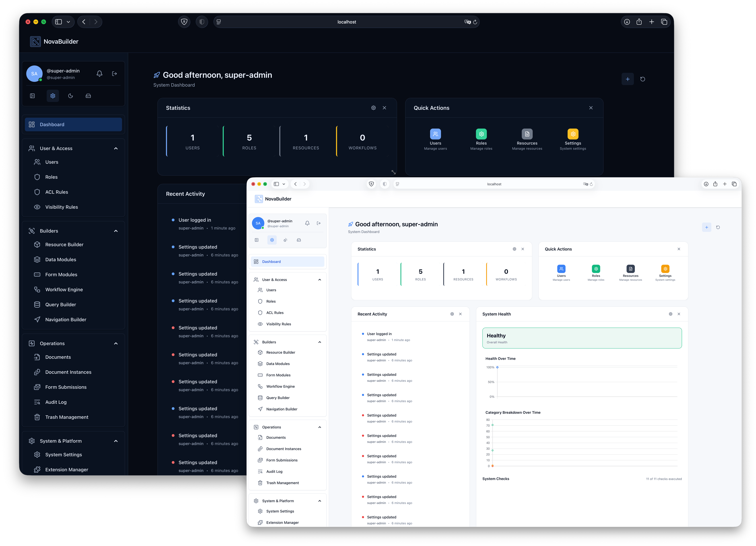Enable dark mode with the moon icon
Screen dimensions: 756x546
[x=70, y=96]
